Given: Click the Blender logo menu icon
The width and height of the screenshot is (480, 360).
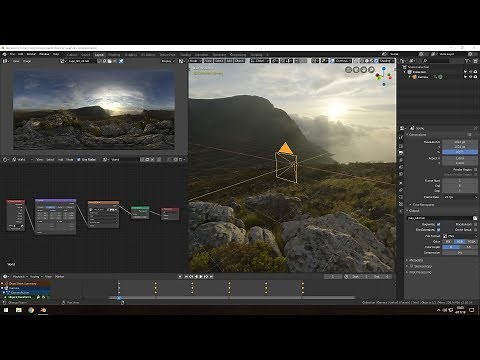Looking at the screenshot, I should (x=5, y=54).
